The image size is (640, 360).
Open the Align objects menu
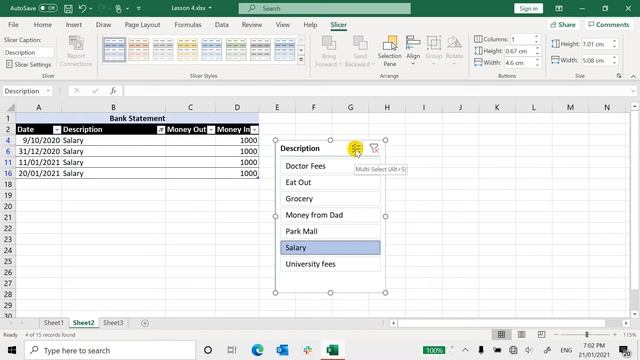pos(413,51)
